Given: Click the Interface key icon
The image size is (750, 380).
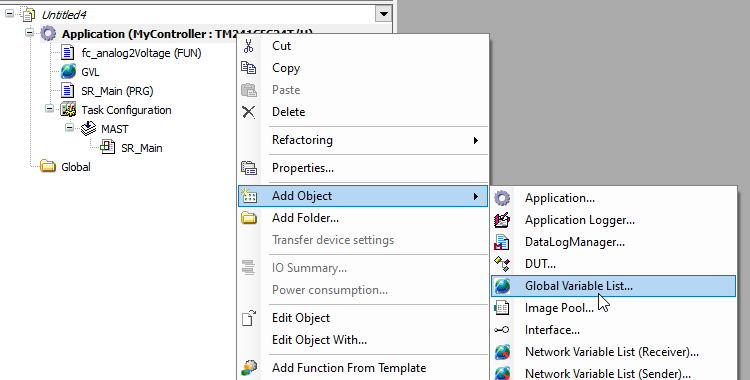Looking at the screenshot, I should click(502, 330).
